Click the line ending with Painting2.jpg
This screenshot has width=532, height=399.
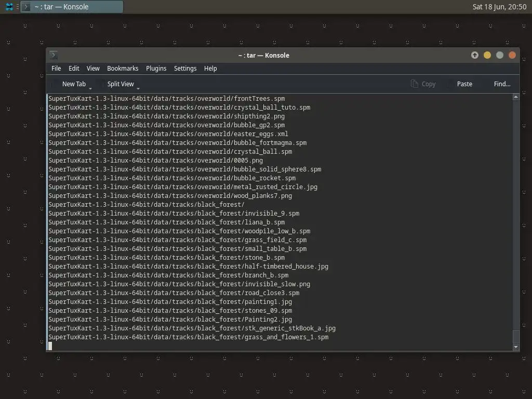170,320
